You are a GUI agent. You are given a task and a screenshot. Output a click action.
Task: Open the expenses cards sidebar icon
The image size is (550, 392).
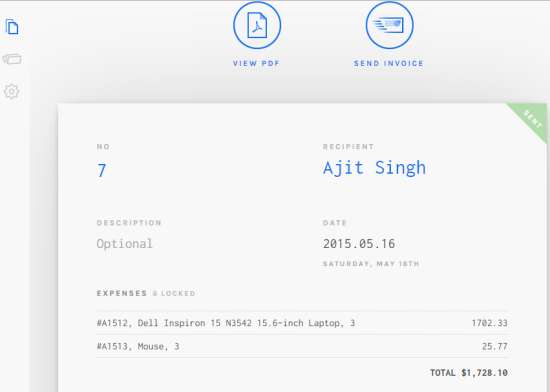(x=12, y=59)
